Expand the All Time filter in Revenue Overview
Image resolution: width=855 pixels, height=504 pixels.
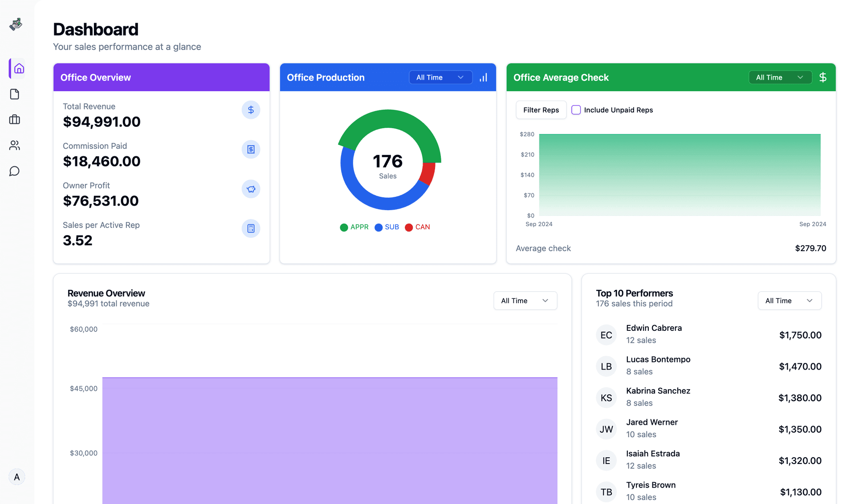[x=525, y=301]
